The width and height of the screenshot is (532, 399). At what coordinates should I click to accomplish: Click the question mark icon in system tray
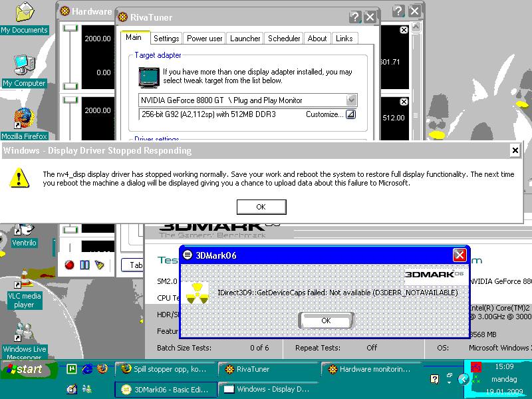pyautogui.click(x=435, y=379)
